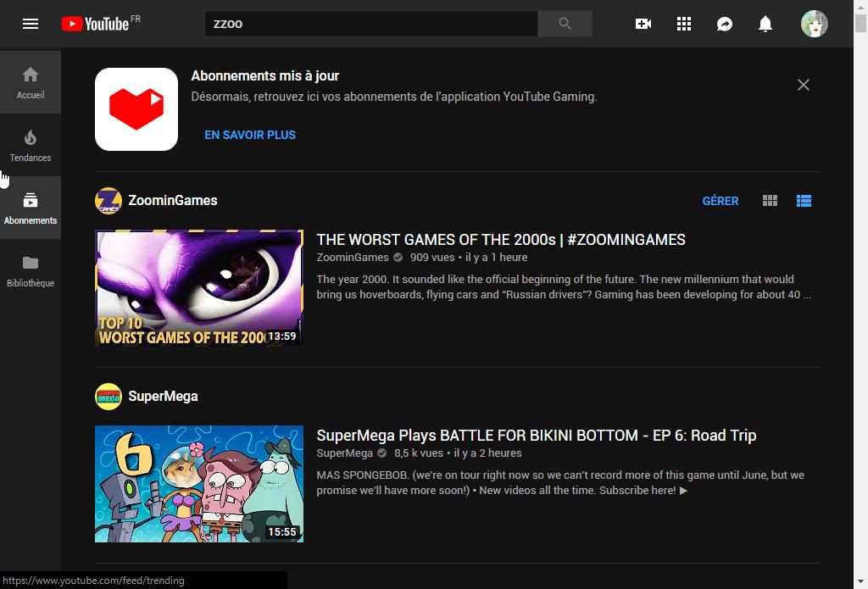868x589 pixels.
Task: Focus the search field containing zzoo
Action: coord(371,24)
